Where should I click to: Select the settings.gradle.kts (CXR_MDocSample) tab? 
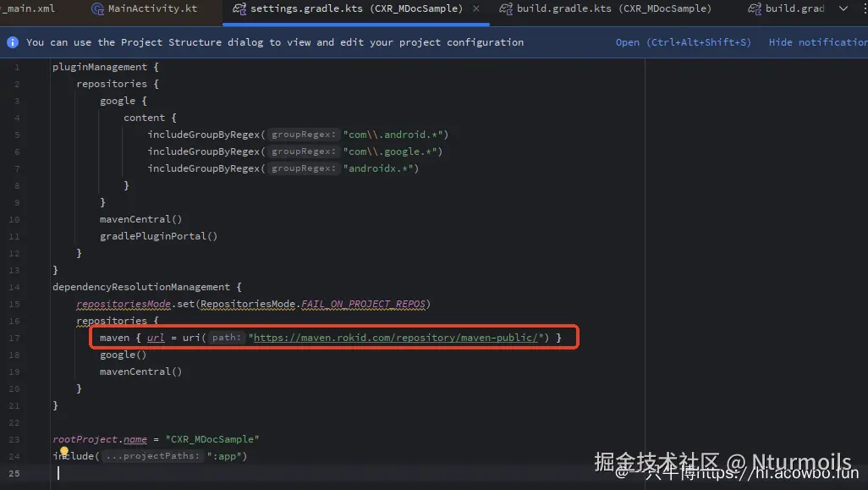click(355, 8)
